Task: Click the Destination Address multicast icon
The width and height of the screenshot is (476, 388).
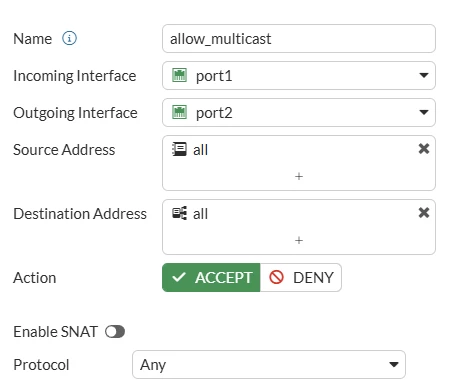Action: pos(179,213)
